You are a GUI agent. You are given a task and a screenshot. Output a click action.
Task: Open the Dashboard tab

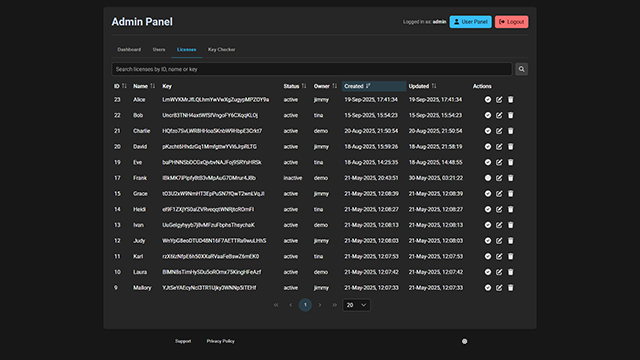coord(129,49)
